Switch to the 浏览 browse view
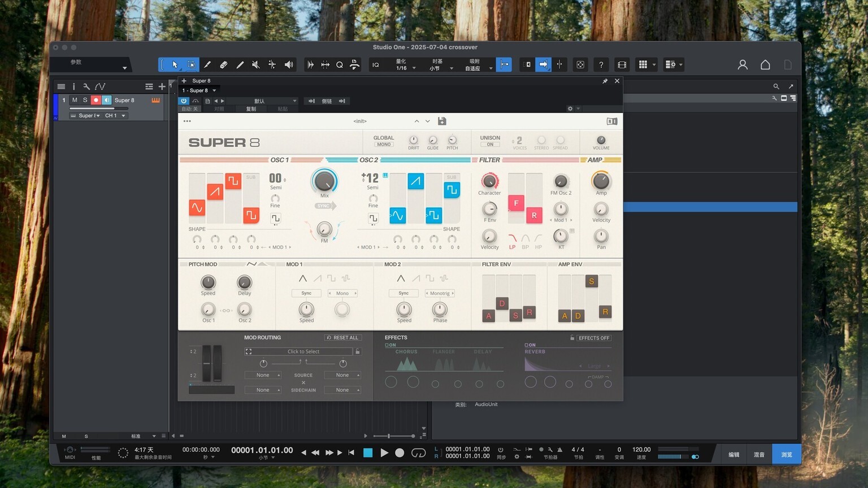This screenshot has width=868, height=488. [787, 454]
